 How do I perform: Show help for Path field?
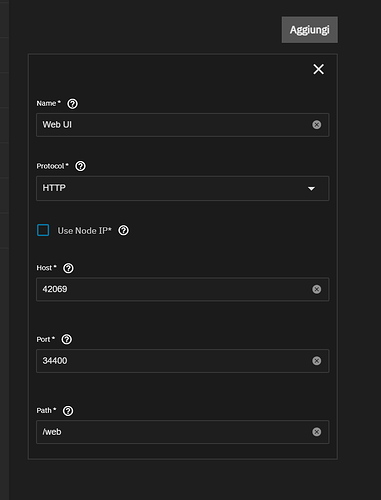pyautogui.click(x=68, y=411)
